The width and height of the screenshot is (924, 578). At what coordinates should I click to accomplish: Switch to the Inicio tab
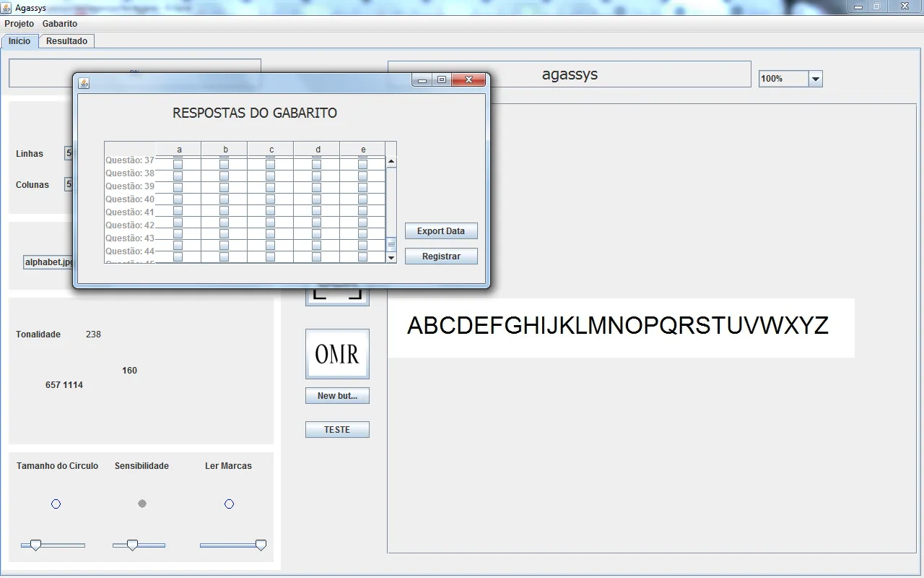pos(19,41)
